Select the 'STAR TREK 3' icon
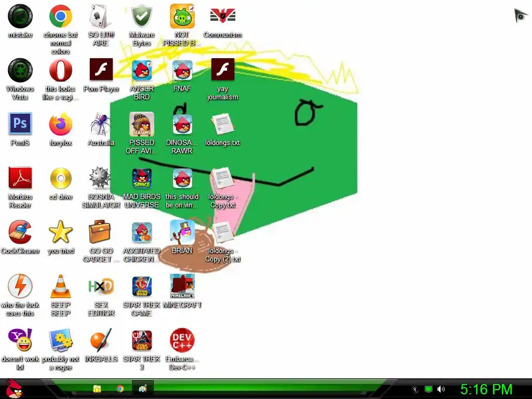Image resolution: width=532 pixels, height=399 pixels. pyautogui.click(x=142, y=340)
